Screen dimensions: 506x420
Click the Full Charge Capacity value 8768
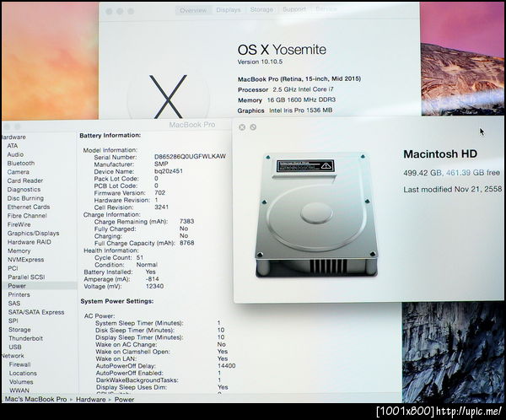187,243
